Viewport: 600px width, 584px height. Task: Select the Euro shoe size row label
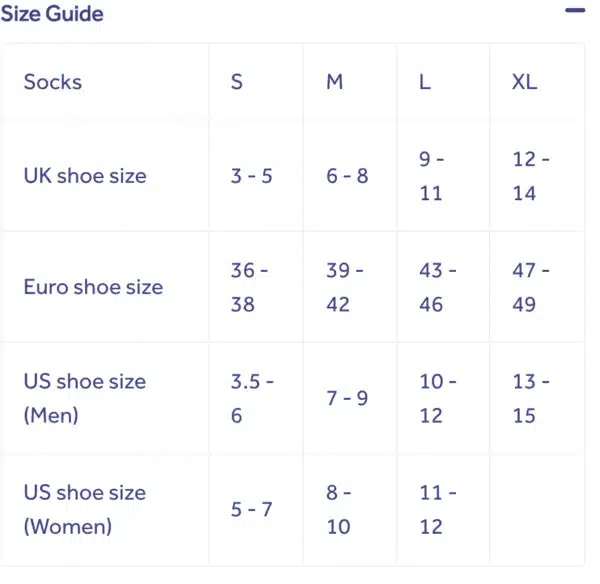coord(93,287)
